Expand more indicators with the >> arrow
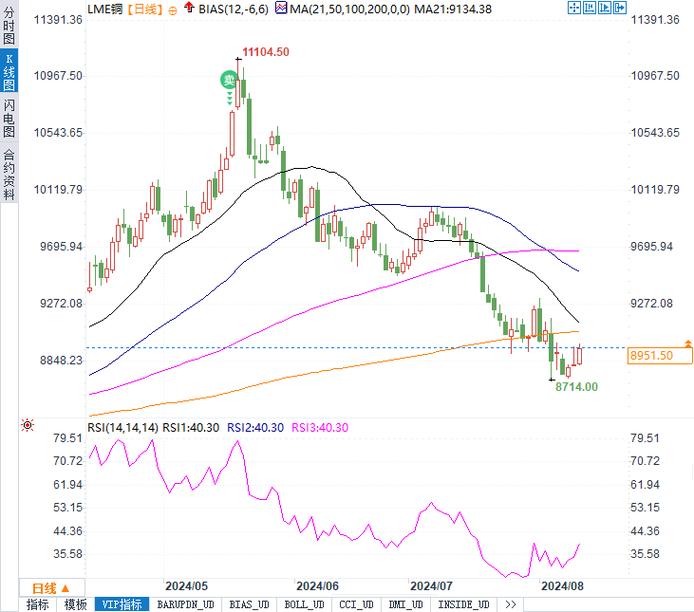 coord(510,604)
